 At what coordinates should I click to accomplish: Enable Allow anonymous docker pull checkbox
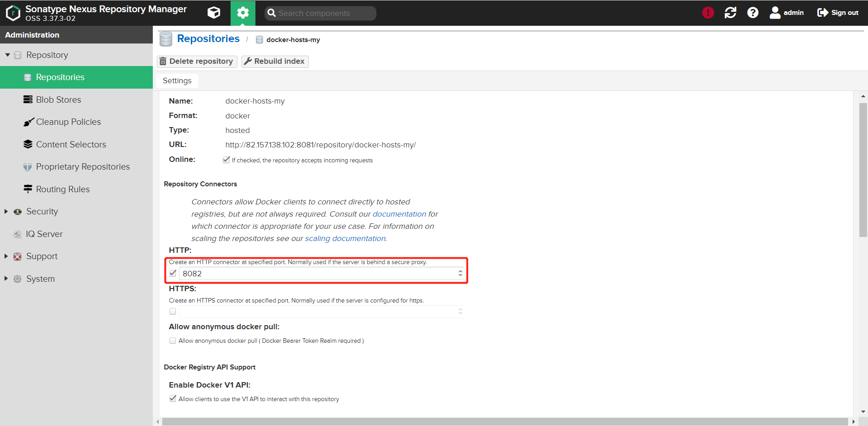173,341
